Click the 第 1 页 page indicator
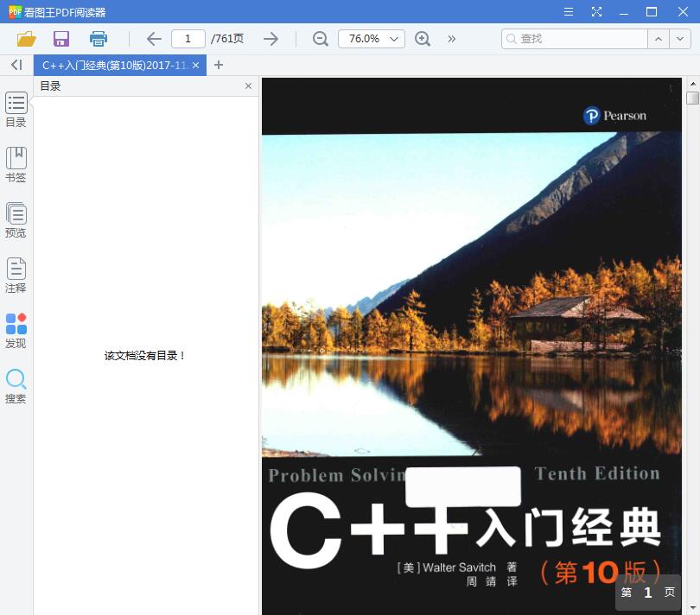The width and height of the screenshot is (700, 615). pyautogui.click(x=648, y=593)
